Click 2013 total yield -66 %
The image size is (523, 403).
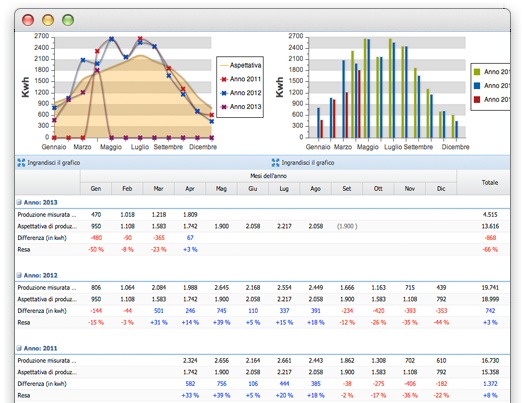pos(490,250)
